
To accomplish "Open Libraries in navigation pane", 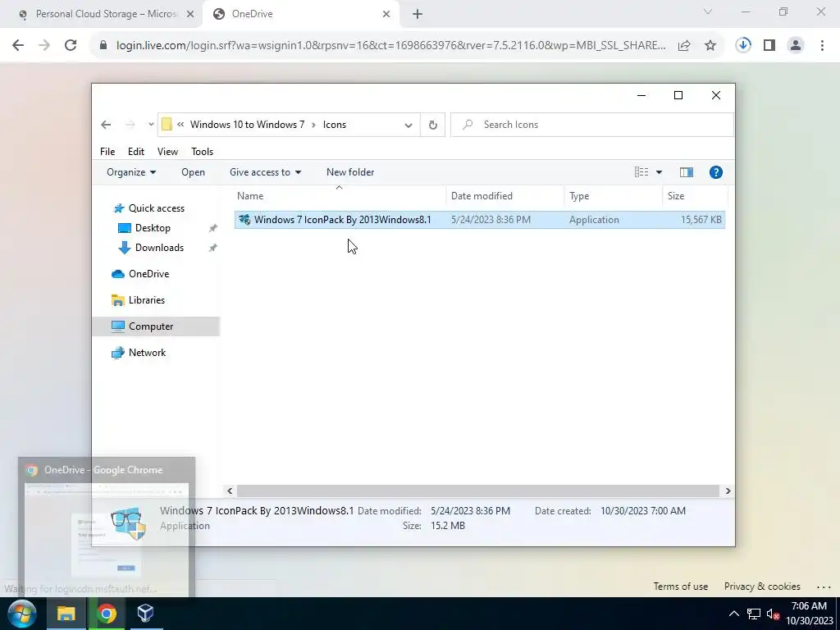I will pyautogui.click(x=146, y=300).
